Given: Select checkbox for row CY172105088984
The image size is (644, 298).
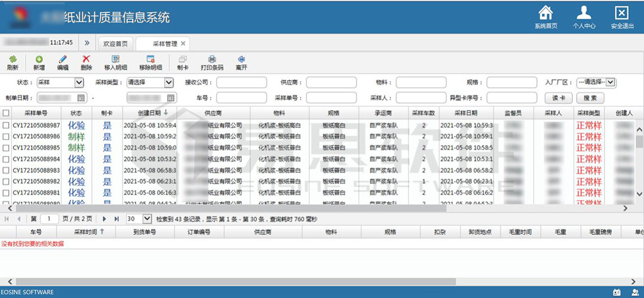Looking at the screenshot, I should (6, 159).
